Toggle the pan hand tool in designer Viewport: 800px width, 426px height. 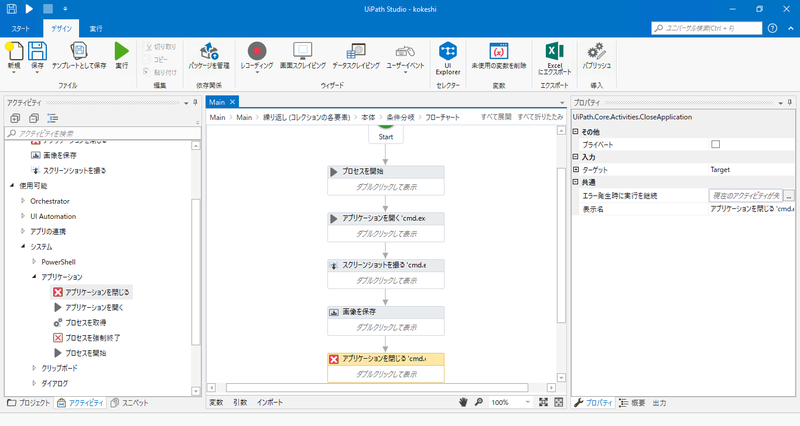coord(463,402)
